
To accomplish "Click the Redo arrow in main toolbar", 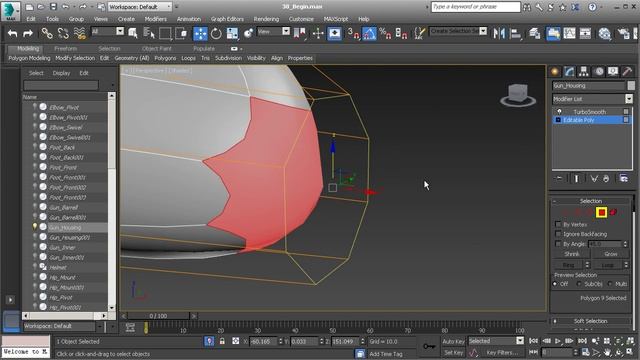I will pyautogui.click(x=28, y=33).
